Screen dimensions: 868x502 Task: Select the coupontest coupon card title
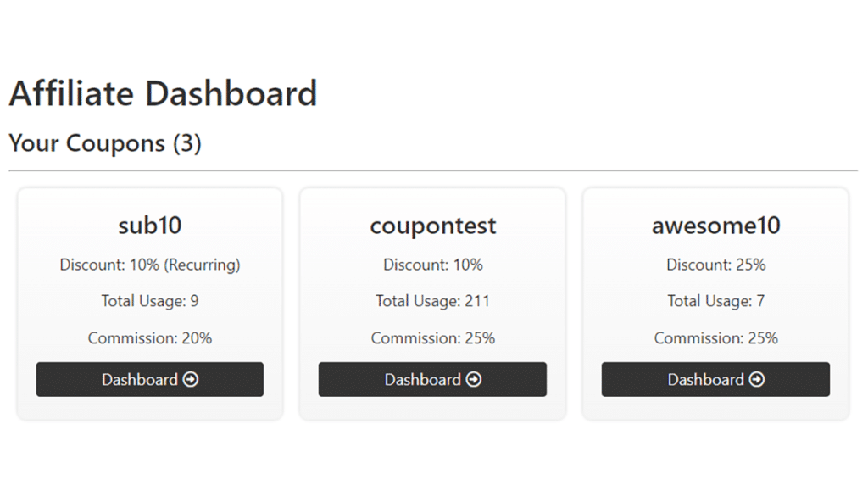[432, 226]
